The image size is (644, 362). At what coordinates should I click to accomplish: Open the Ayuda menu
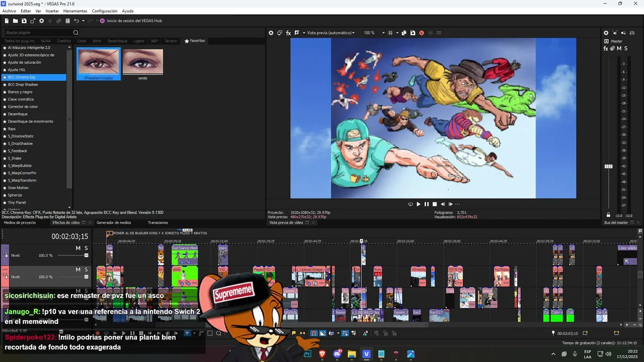coord(128,11)
